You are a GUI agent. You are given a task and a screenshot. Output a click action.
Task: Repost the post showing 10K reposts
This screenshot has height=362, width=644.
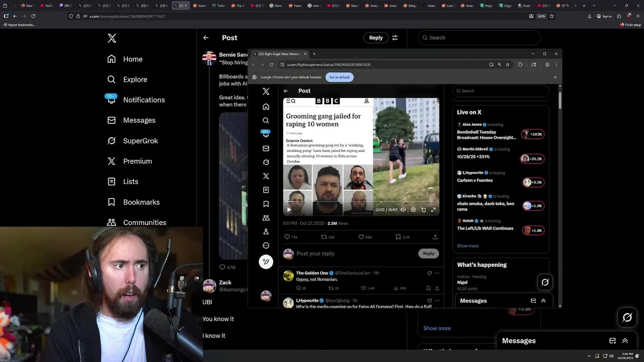(324, 237)
